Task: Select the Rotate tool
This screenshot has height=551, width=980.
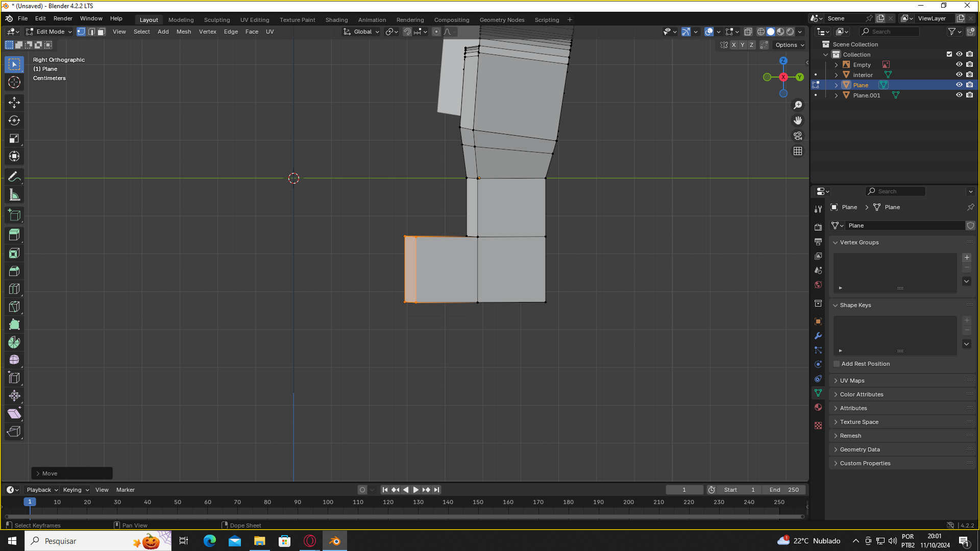Action: 14,120
